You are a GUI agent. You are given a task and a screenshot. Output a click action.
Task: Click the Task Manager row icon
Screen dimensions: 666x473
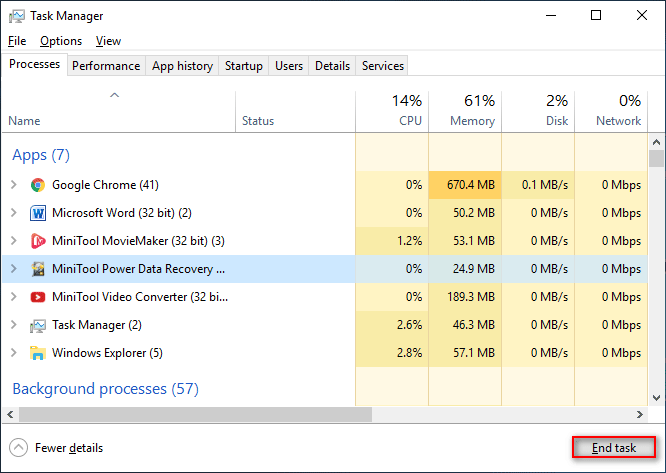(x=38, y=326)
